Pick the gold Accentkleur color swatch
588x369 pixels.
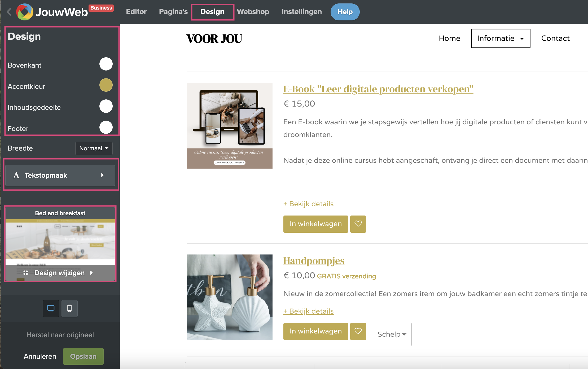coord(106,85)
